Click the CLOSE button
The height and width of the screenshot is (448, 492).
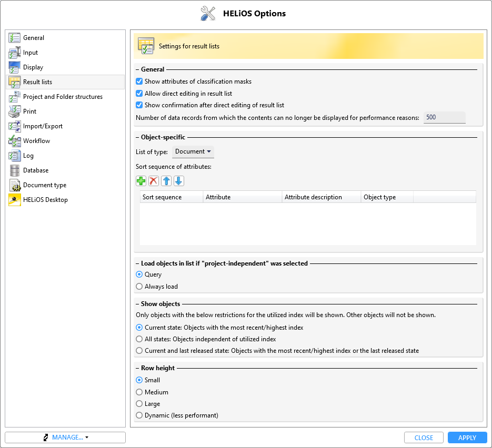click(x=424, y=437)
